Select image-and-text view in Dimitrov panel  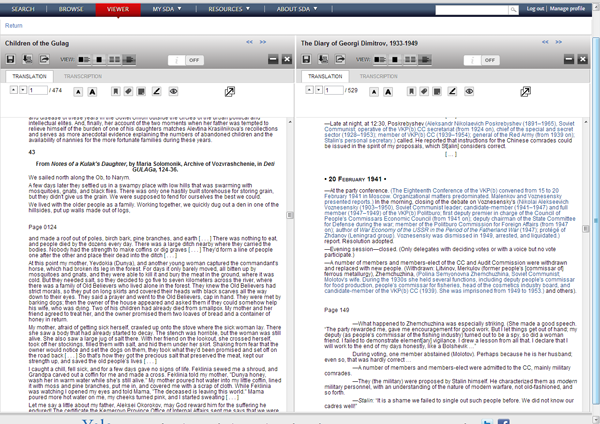[380, 60]
